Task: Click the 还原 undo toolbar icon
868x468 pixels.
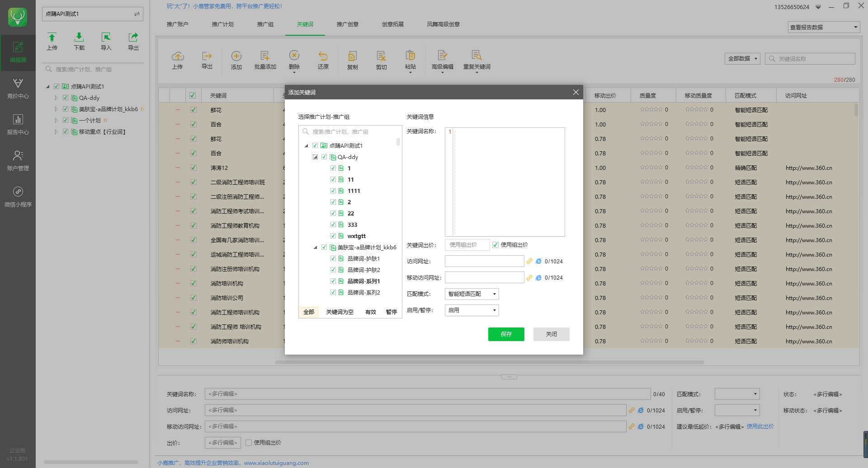Action: click(x=323, y=61)
